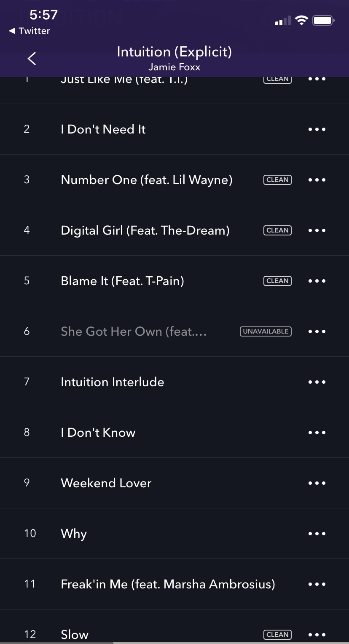The height and width of the screenshot is (644, 349).
Task: Tap the Wi-Fi icon in the status bar
Action: point(301,20)
